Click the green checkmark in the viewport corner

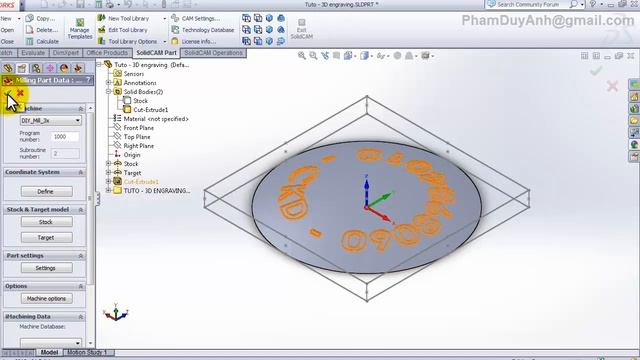click(596, 71)
